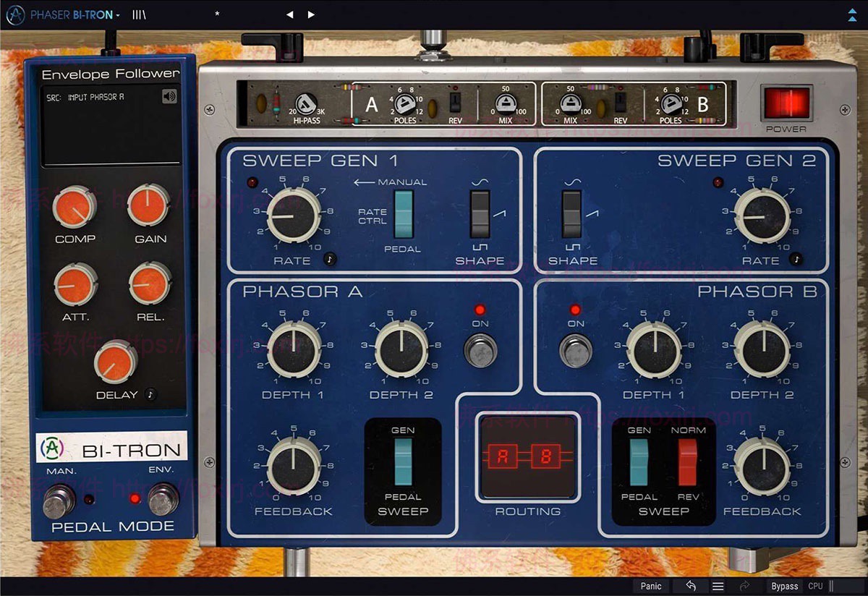This screenshot has height=596, width=868.
Task: Click the Routing display screen
Action: (528, 458)
